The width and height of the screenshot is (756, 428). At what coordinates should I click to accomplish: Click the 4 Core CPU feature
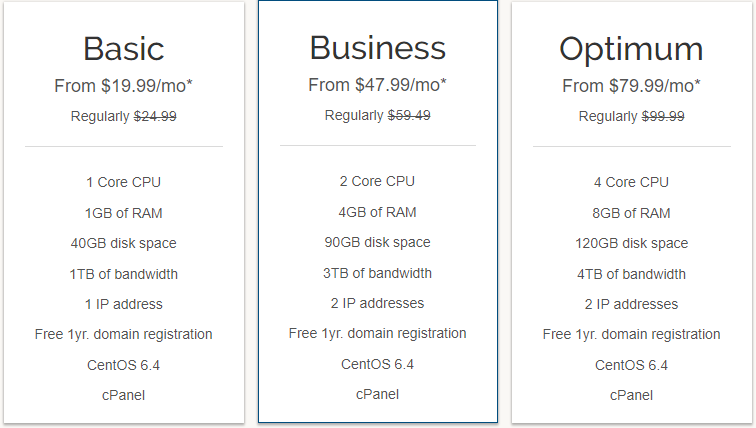pyautogui.click(x=631, y=182)
